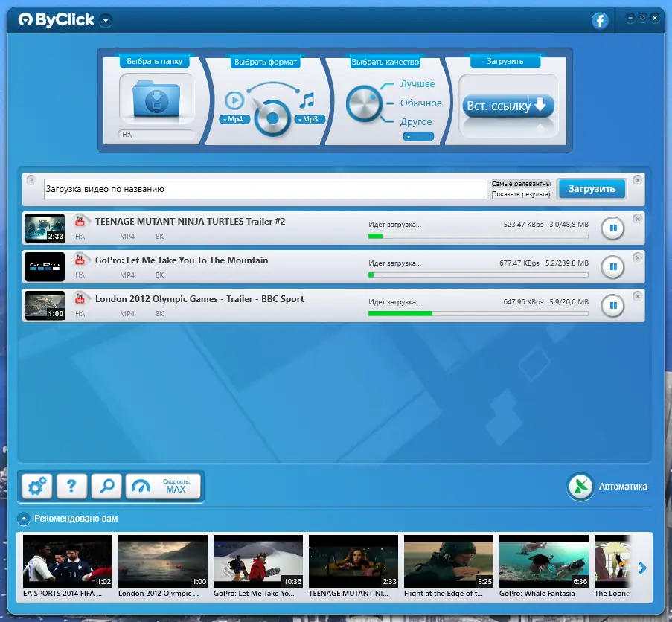Collapse the Рекомендовано вам section
672x622 pixels.
point(24,519)
